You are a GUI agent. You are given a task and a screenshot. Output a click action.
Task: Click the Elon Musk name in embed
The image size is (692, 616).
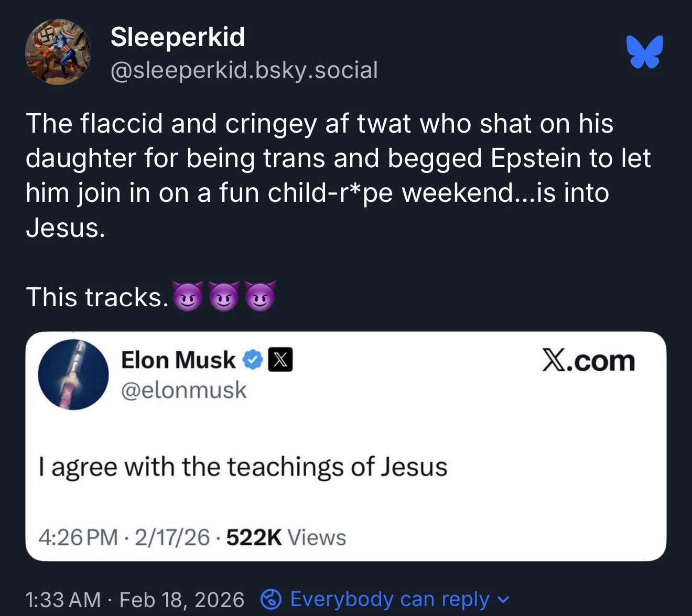[178, 360]
